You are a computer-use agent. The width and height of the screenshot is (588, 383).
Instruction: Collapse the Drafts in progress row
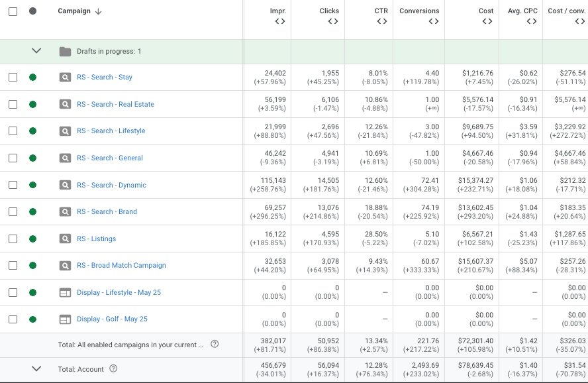36,50
